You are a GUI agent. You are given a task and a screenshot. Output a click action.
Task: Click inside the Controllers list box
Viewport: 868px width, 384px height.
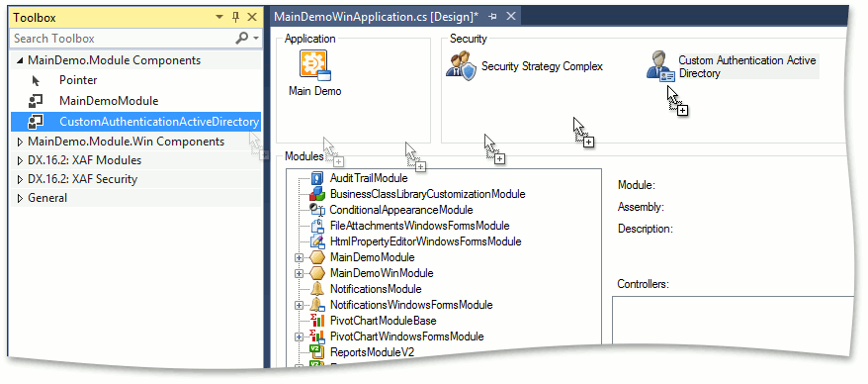[x=733, y=320]
